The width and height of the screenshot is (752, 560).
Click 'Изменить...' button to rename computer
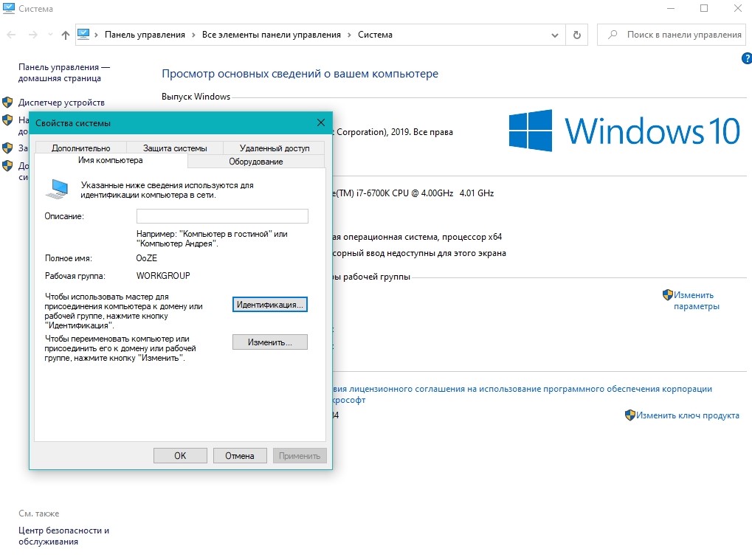point(270,342)
